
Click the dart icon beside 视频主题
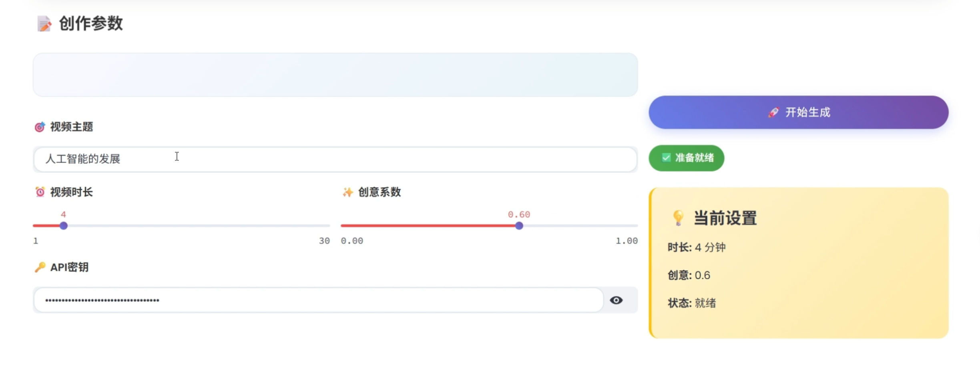click(x=39, y=127)
